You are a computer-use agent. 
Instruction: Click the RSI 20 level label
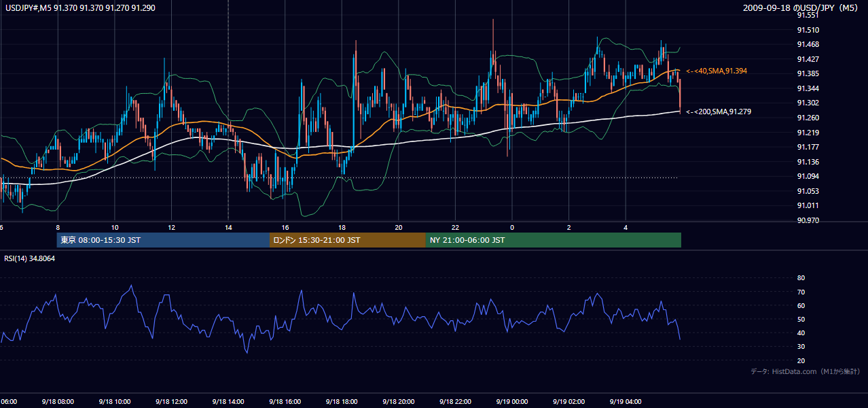(x=801, y=361)
